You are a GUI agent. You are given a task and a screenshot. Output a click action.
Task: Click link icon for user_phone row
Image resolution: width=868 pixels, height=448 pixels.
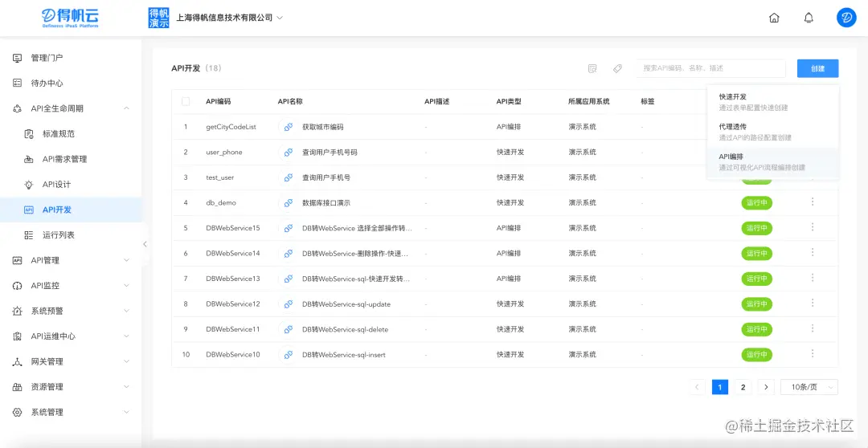pos(288,152)
